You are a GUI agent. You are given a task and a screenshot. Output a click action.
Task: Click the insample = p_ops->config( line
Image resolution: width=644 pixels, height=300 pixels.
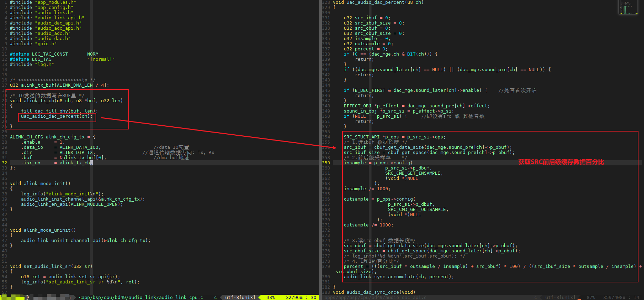(378, 163)
